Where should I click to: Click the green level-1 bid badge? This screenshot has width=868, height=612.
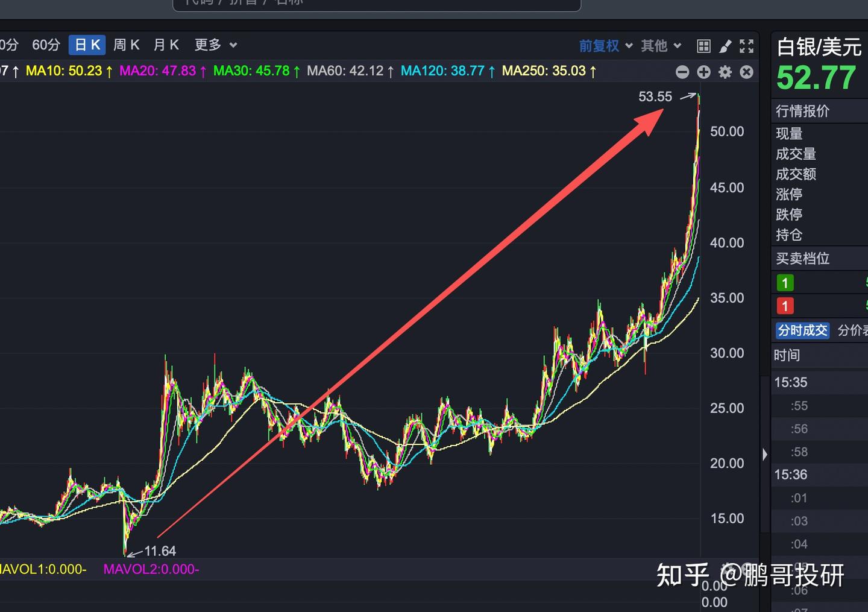tap(785, 282)
